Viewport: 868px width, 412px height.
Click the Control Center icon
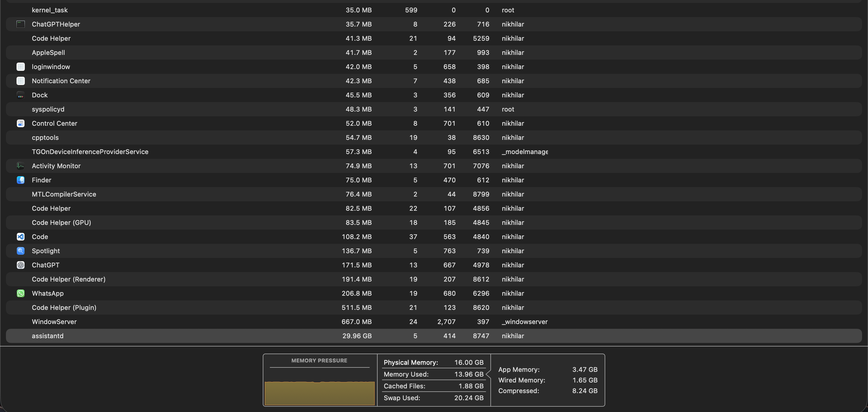pos(21,123)
